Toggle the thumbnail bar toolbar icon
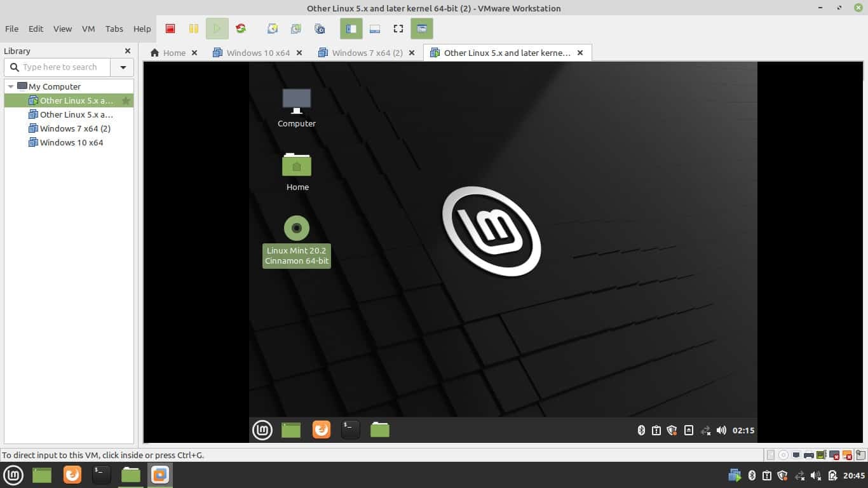 coord(375,29)
